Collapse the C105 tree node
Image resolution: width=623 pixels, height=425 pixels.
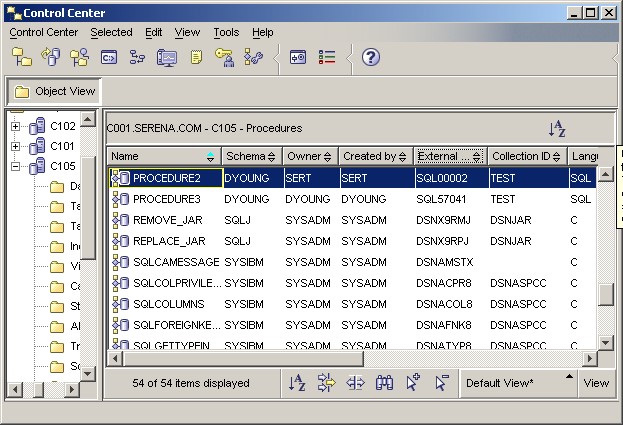coord(16,166)
